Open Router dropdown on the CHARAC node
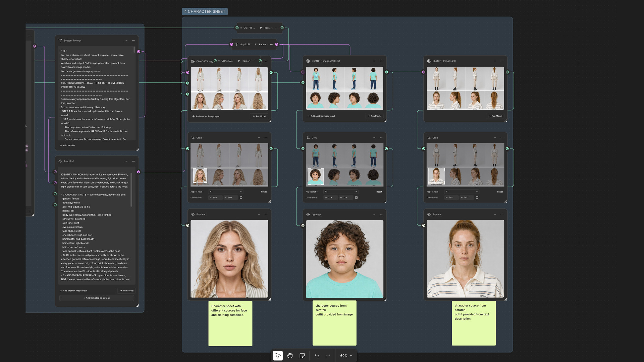Image resolution: width=644 pixels, height=362 pixels. (247, 61)
